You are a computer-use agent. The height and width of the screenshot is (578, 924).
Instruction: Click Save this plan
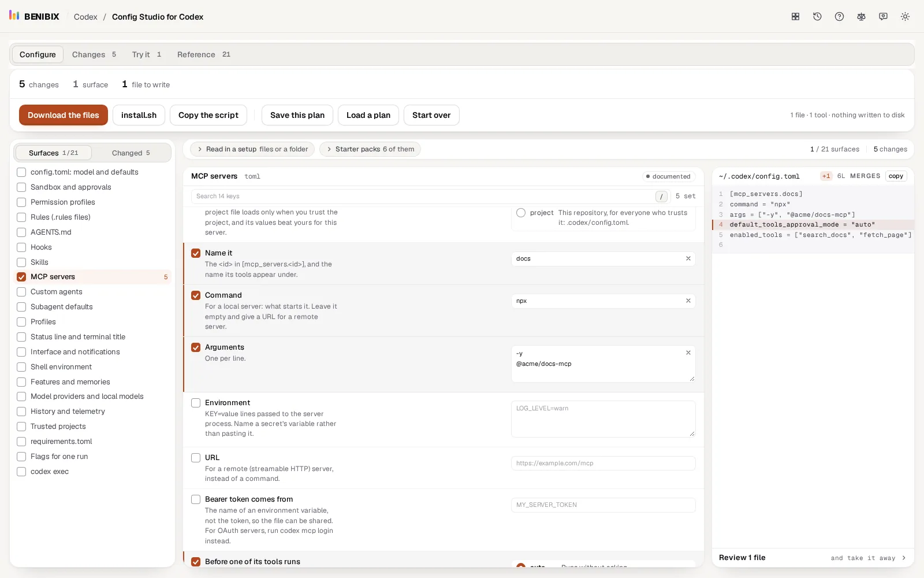[x=297, y=115]
